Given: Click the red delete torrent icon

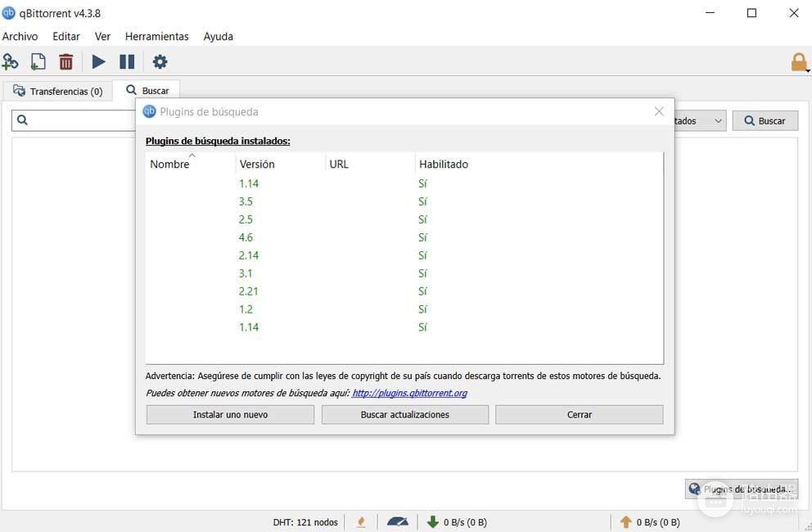Looking at the screenshot, I should (65, 61).
